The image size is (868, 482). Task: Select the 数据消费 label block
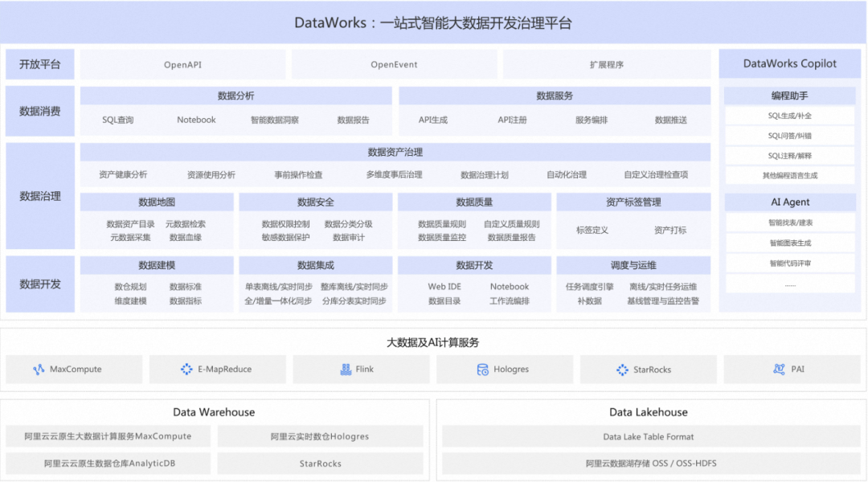pyautogui.click(x=40, y=111)
